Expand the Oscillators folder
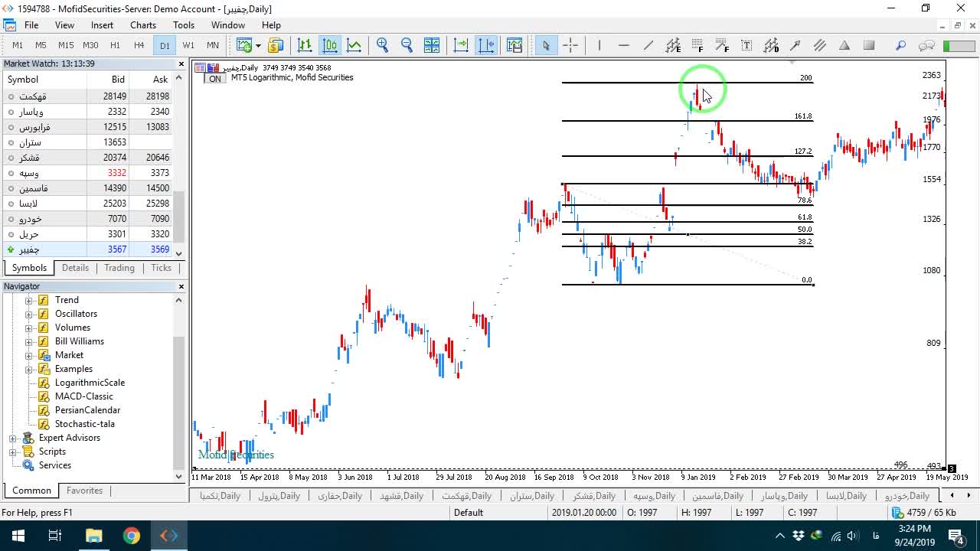This screenshot has width=980, height=551. point(29,314)
